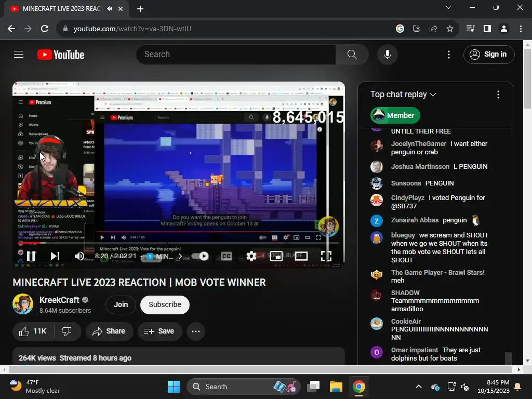The image size is (532, 399).
Task: Open YouTube settings three-dot menu
Action: (x=448, y=54)
